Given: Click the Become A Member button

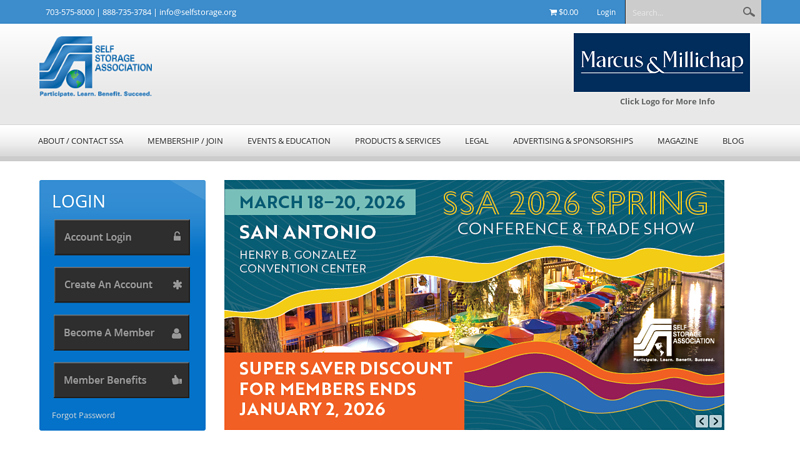Looking at the screenshot, I should tap(122, 333).
